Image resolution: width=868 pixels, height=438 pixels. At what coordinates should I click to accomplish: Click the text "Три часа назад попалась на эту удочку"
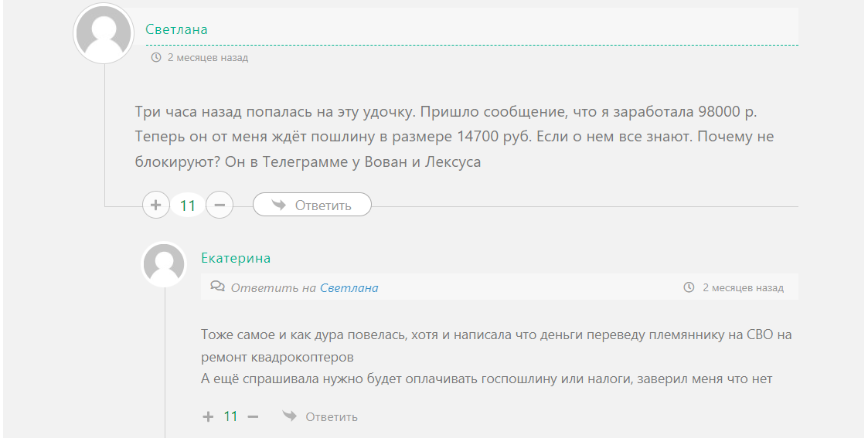click(275, 112)
